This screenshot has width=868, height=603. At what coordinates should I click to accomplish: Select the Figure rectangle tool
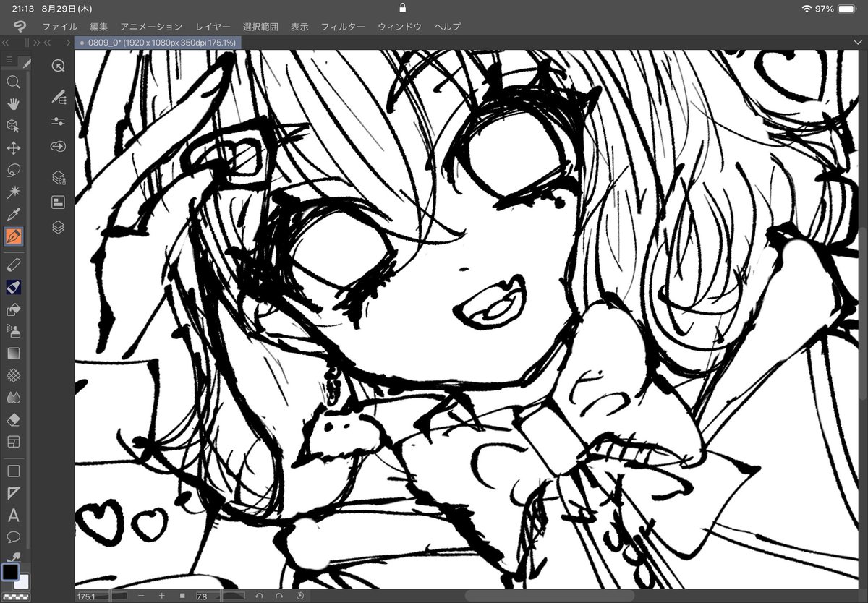[x=13, y=471]
